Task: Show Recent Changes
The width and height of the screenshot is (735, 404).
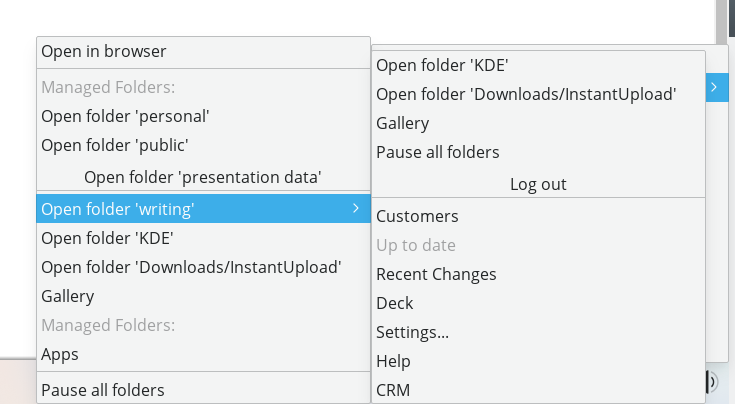Action: point(436,274)
